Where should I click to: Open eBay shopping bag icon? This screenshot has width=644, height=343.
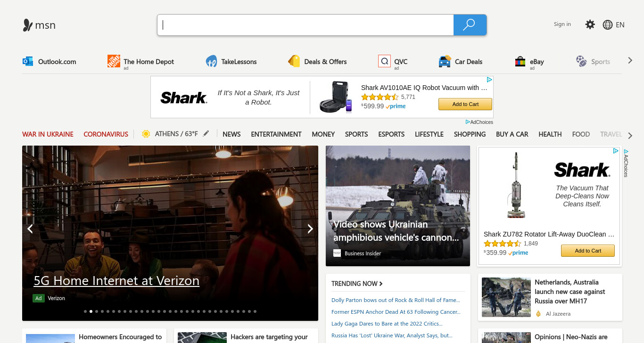point(520,61)
